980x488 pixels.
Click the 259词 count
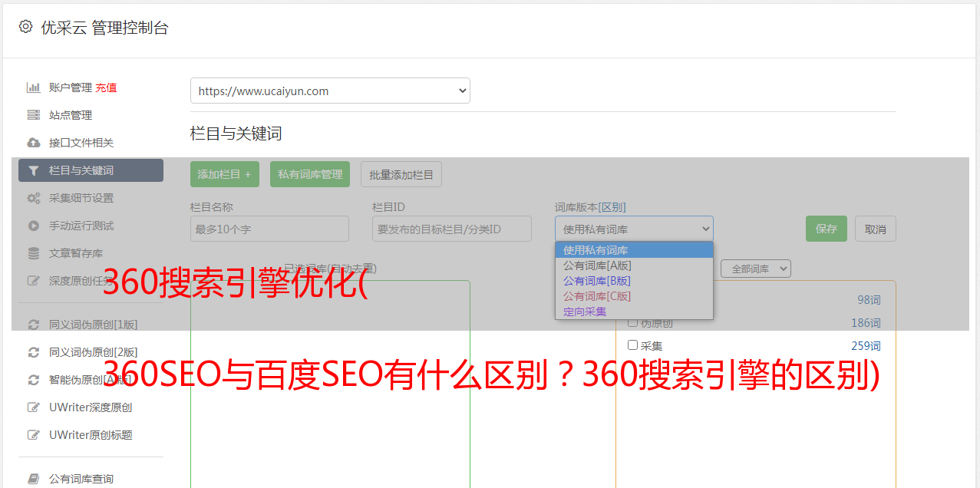[x=866, y=346]
